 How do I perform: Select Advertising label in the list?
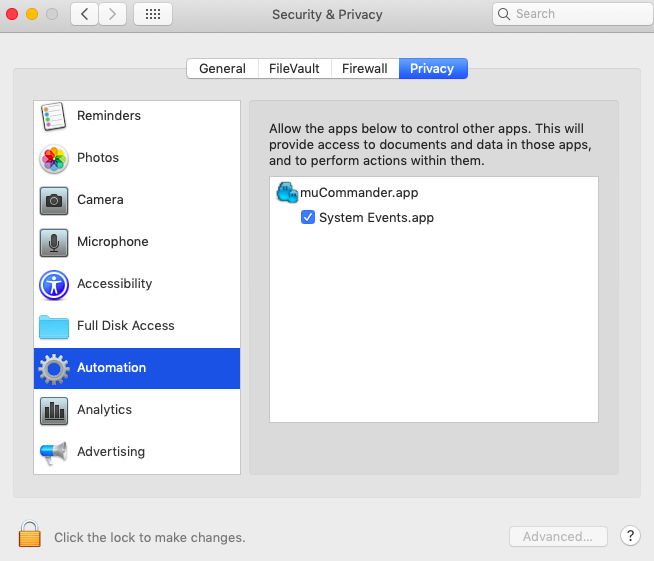pyautogui.click(x=111, y=452)
